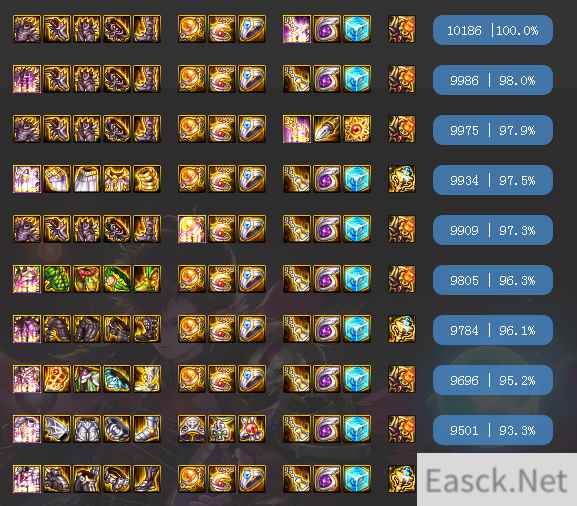This screenshot has height=506, width=577.
Task: Click the blue ice cube icon in first row
Action: click(x=357, y=29)
